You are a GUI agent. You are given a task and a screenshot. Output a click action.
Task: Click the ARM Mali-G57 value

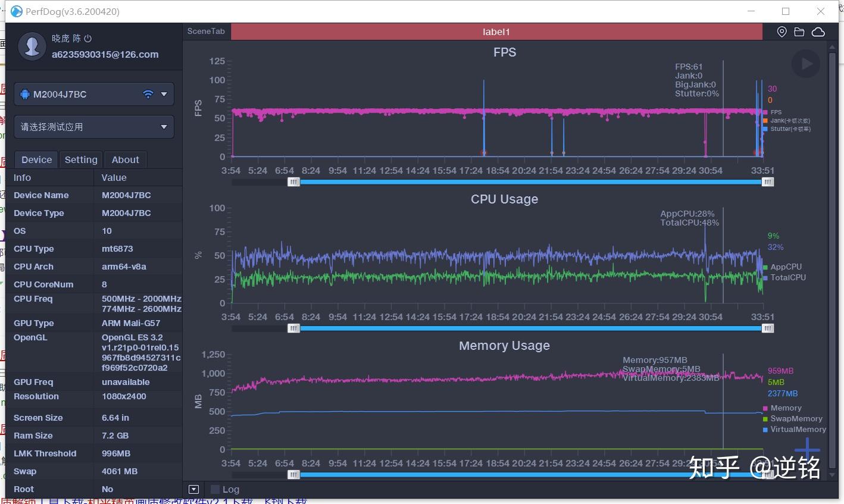coord(131,323)
